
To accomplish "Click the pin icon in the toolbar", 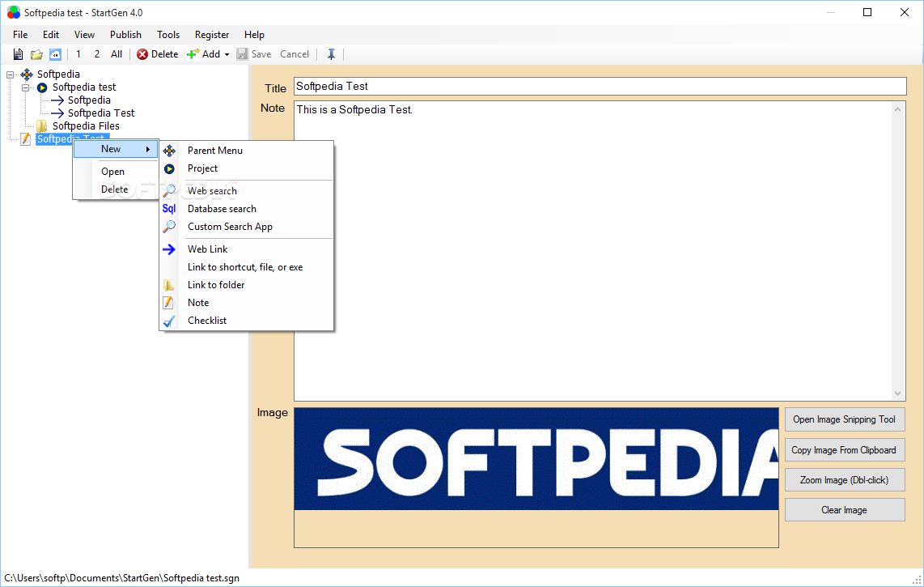I will coord(331,54).
